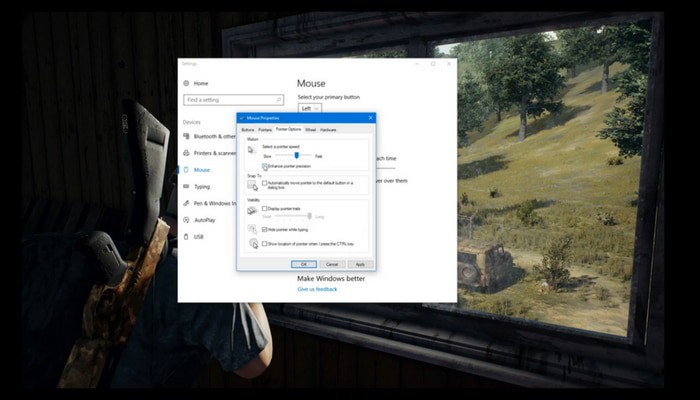Click Cancel in Mouse Properties

[x=332, y=264]
